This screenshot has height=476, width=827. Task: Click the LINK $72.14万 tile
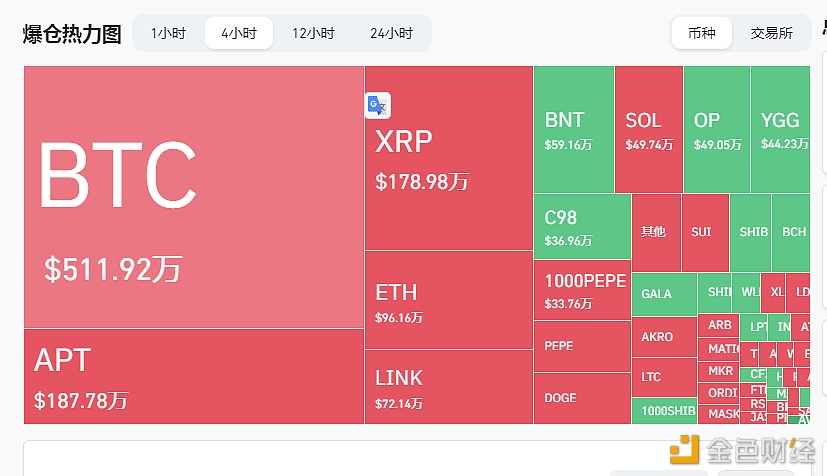[x=449, y=387]
